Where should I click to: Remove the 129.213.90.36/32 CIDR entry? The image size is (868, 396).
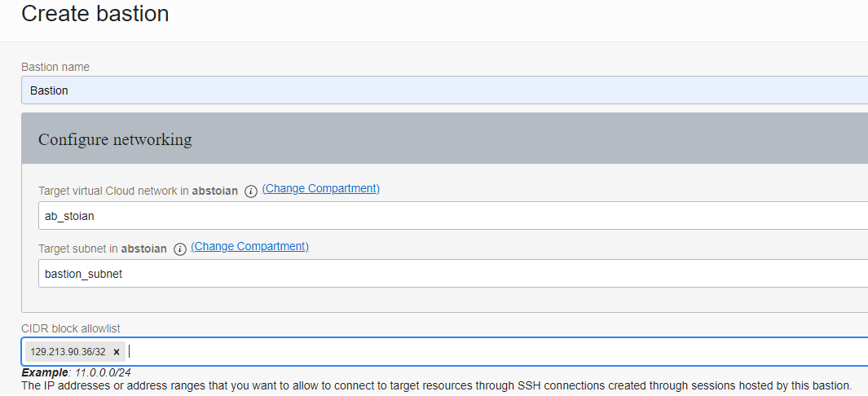click(x=117, y=352)
